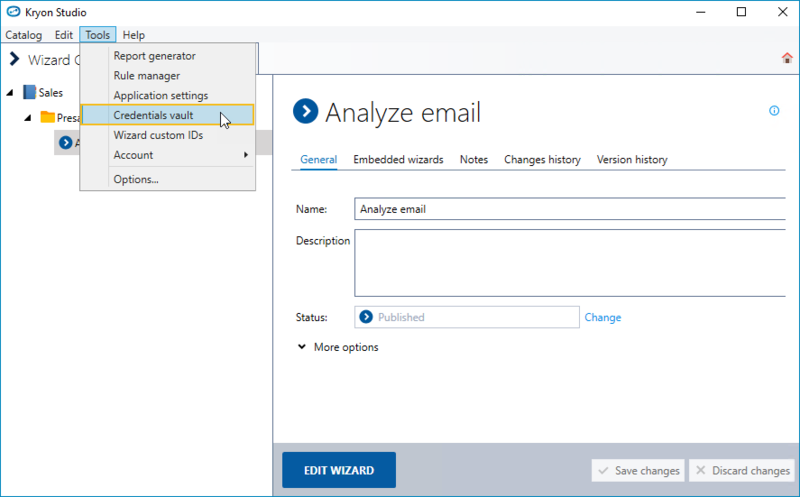Open the Version history tab
This screenshot has width=800, height=497.
tap(631, 159)
